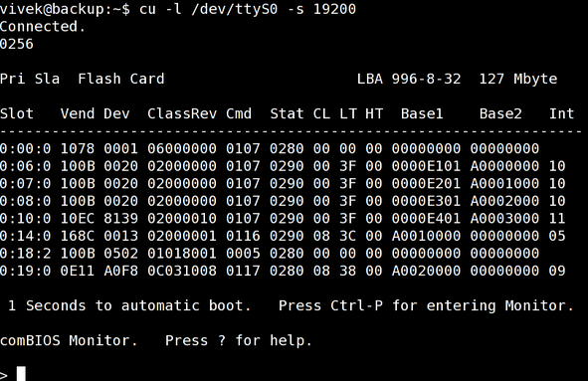Click Base2 value 'A0001000'
Image resolution: width=588 pixels, height=381 pixels.
pos(504,184)
